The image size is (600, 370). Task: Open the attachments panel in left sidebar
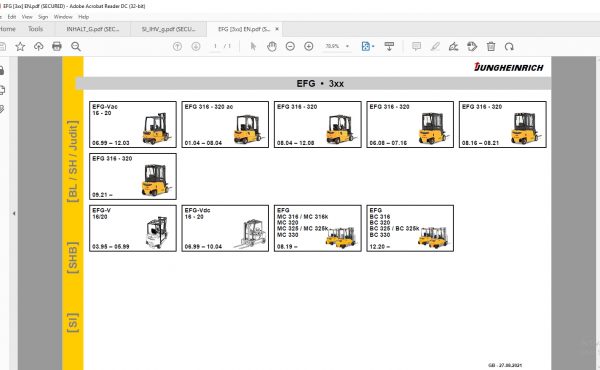(2, 109)
